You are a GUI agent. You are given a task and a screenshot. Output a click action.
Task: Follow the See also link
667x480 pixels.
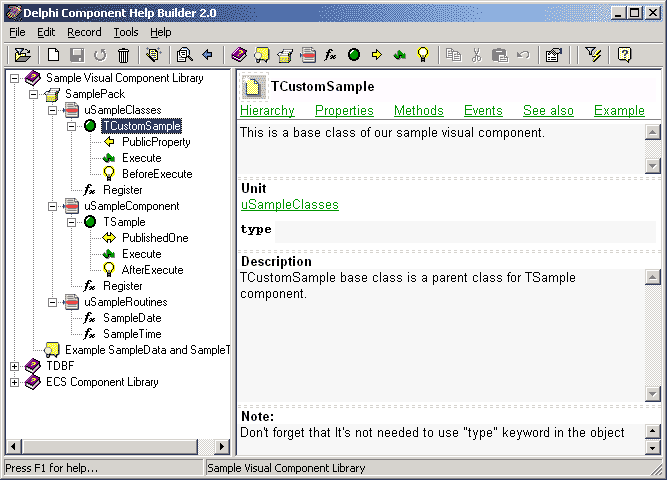(x=548, y=111)
